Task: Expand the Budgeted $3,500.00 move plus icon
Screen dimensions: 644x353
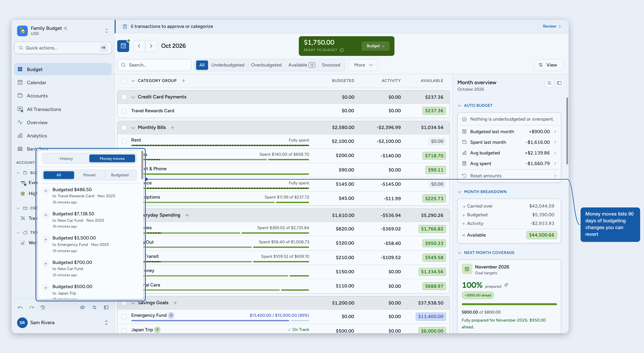Action: (x=46, y=239)
